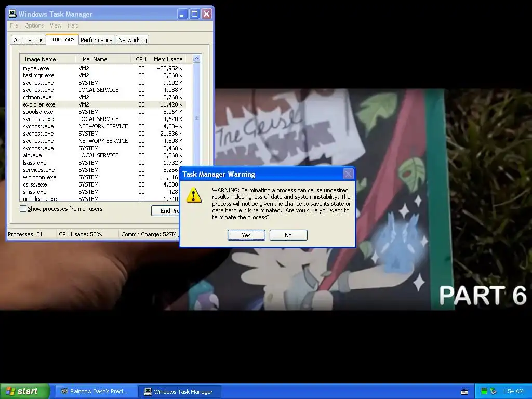Select the spoolsv.exe process row

[x=103, y=112]
